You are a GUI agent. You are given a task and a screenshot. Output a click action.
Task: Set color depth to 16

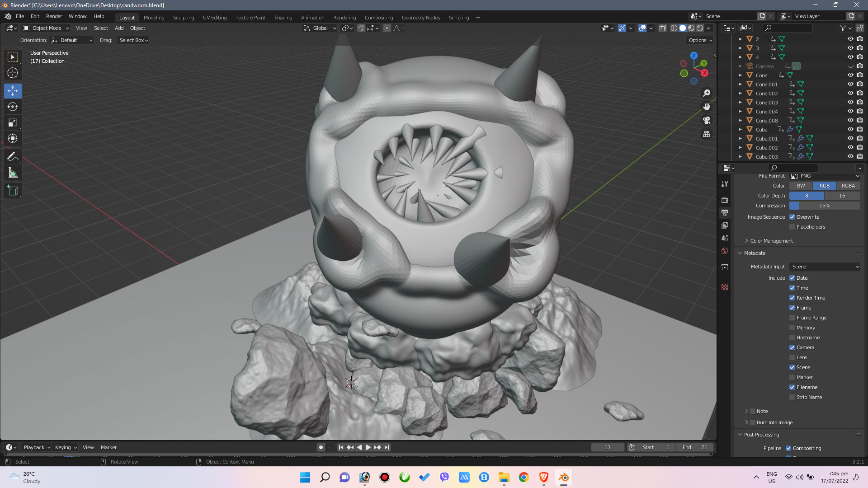pos(842,196)
